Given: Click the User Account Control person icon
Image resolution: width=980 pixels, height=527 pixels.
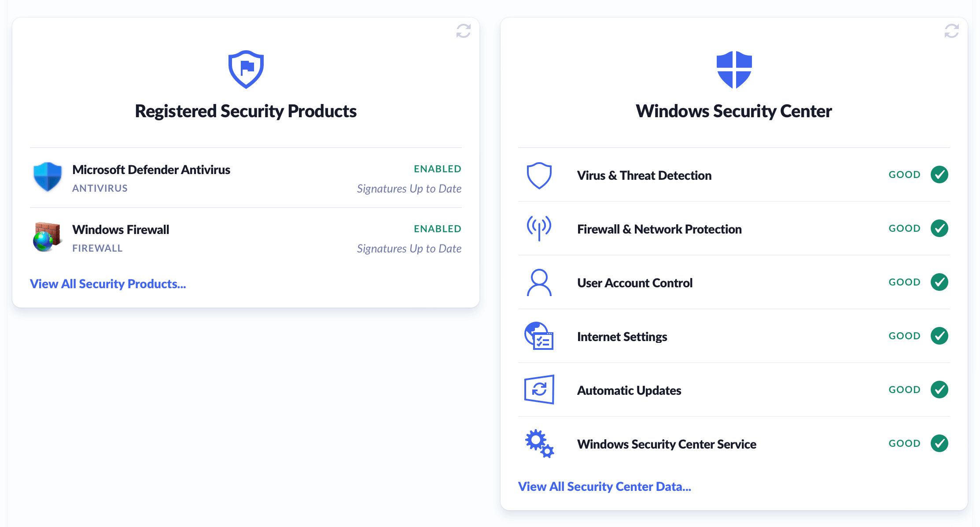Looking at the screenshot, I should click(x=539, y=282).
